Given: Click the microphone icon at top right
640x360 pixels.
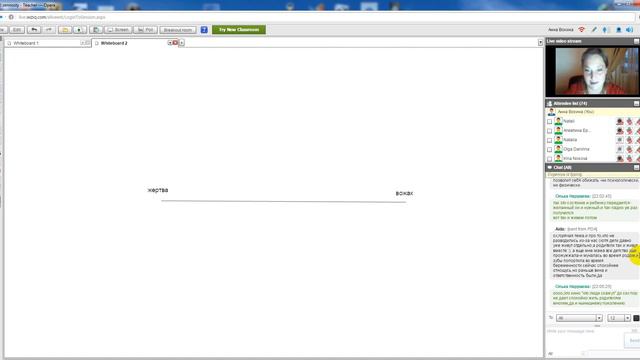Looking at the screenshot, I should click(606, 30).
